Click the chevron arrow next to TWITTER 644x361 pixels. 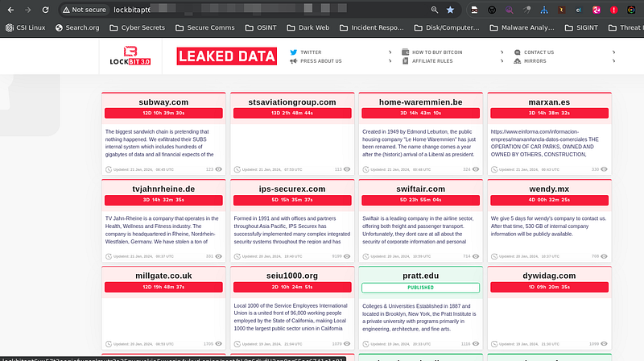pos(390,52)
